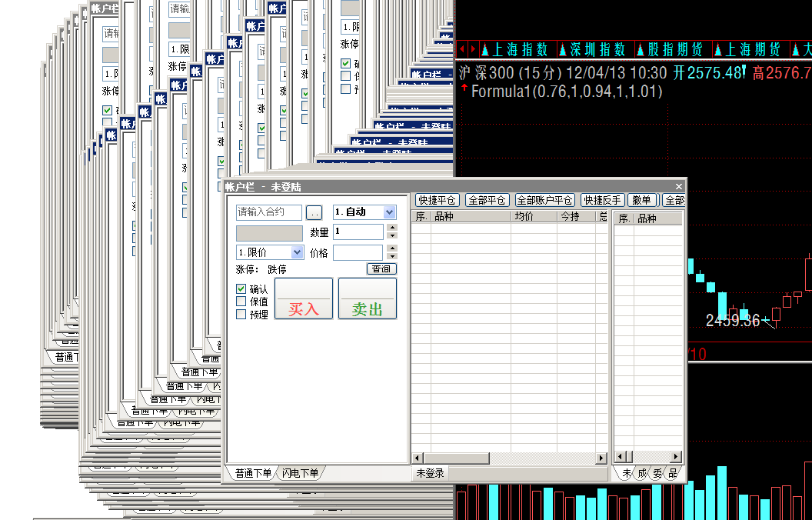
Task: Increase 数量 with the up spinner arrow
Action: pos(392,228)
